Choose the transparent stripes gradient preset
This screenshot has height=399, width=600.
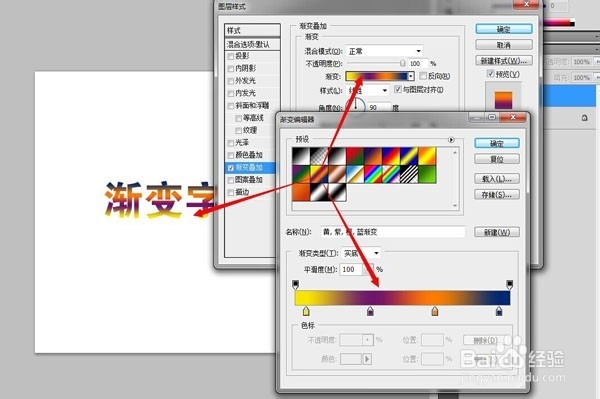tap(409, 174)
